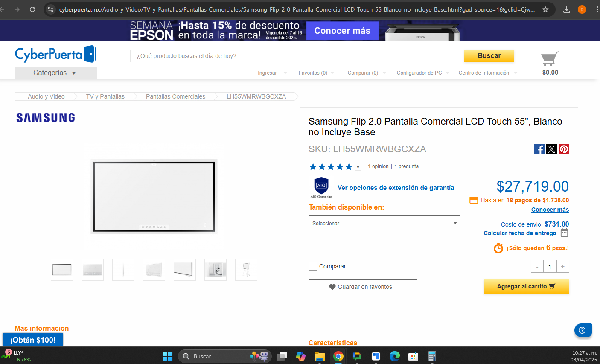Viewport: 600px width, 364px height.
Task: Share product on Pinterest
Action: pyautogui.click(x=564, y=149)
